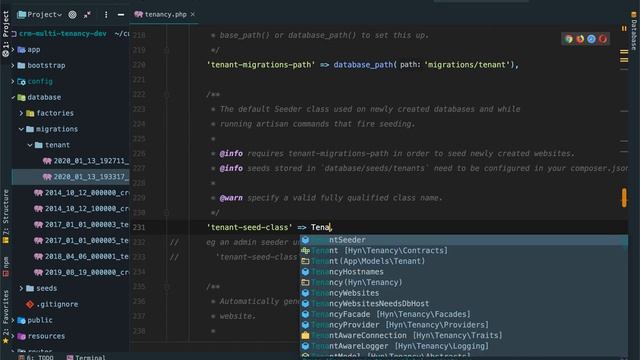The image size is (640, 360).
Task: Open Firefox browser preview icon
Action: click(x=580, y=39)
